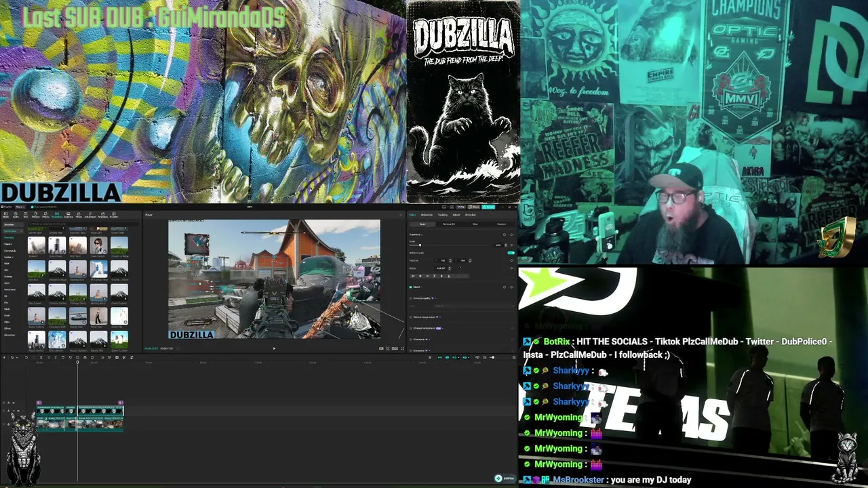
Task: Open the Tracking tab in inspector
Action: point(442,215)
